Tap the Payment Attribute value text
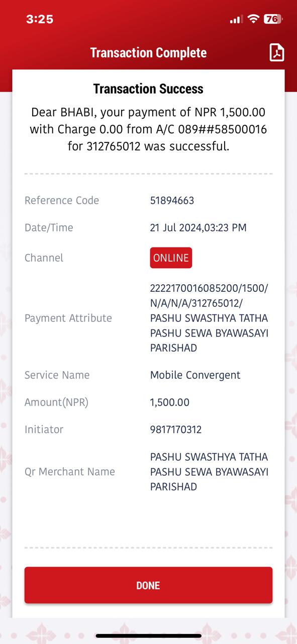 [x=209, y=318]
